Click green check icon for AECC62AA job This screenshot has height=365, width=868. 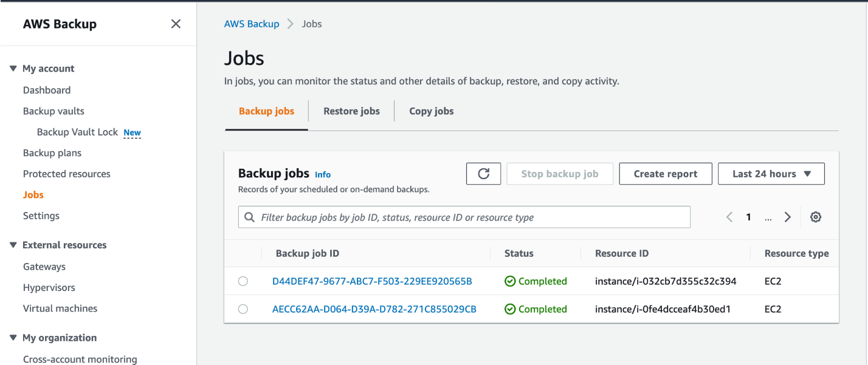pos(510,309)
